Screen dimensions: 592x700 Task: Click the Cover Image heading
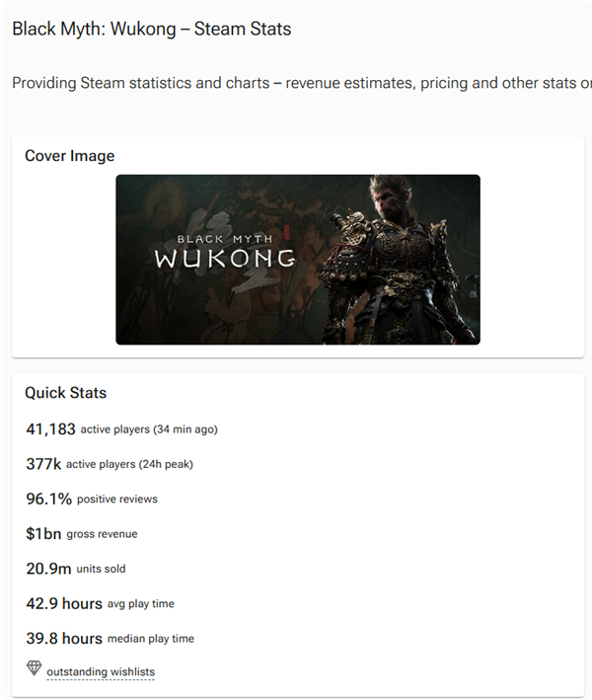(x=70, y=156)
